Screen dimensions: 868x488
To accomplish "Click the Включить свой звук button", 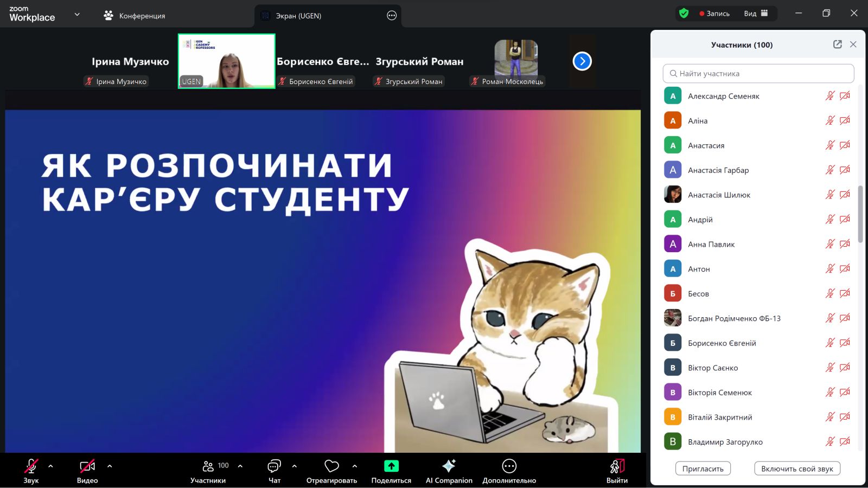I will tap(796, 468).
